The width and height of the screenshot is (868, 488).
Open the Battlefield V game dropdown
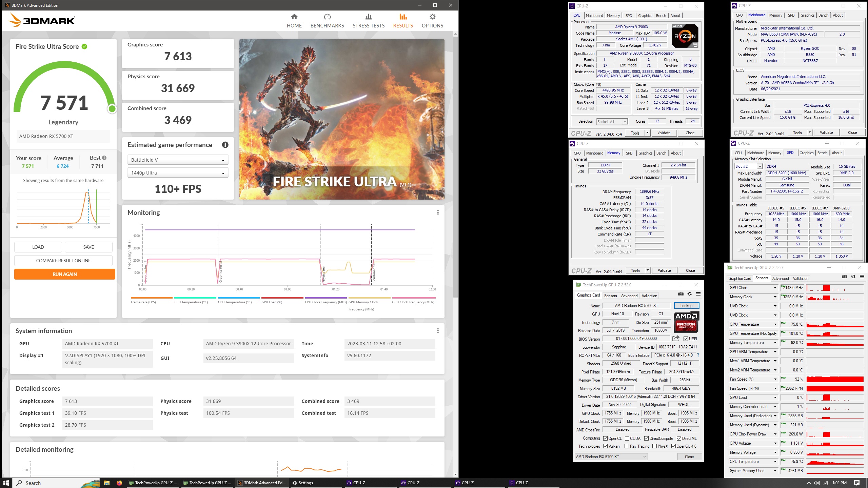pos(178,160)
